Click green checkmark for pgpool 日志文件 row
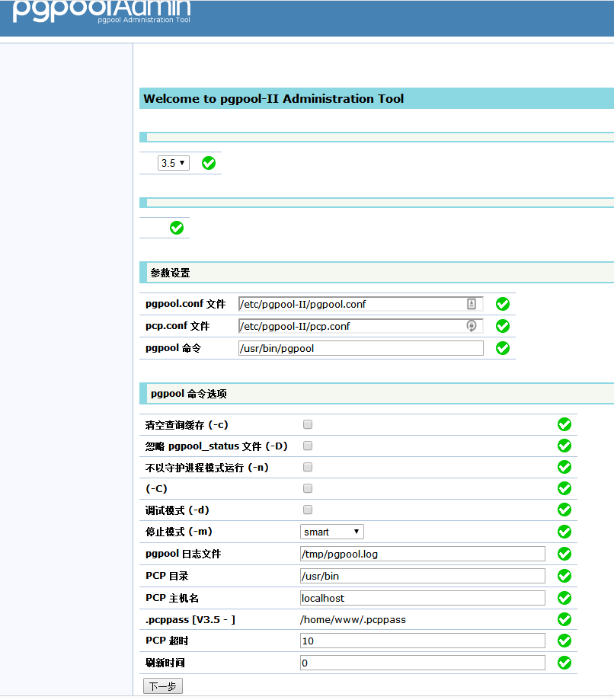614x700 pixels. pos(564,554)
